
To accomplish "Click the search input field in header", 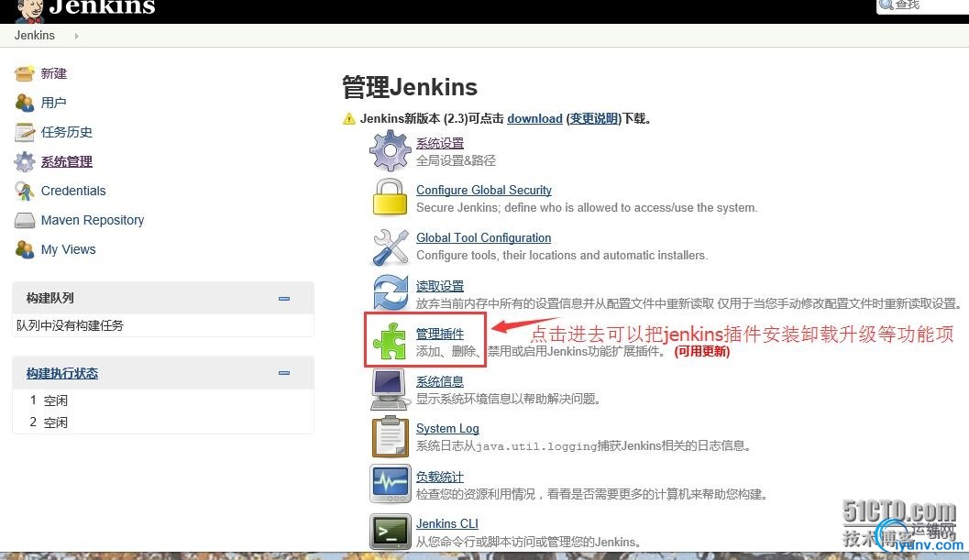I will point(922,5).
